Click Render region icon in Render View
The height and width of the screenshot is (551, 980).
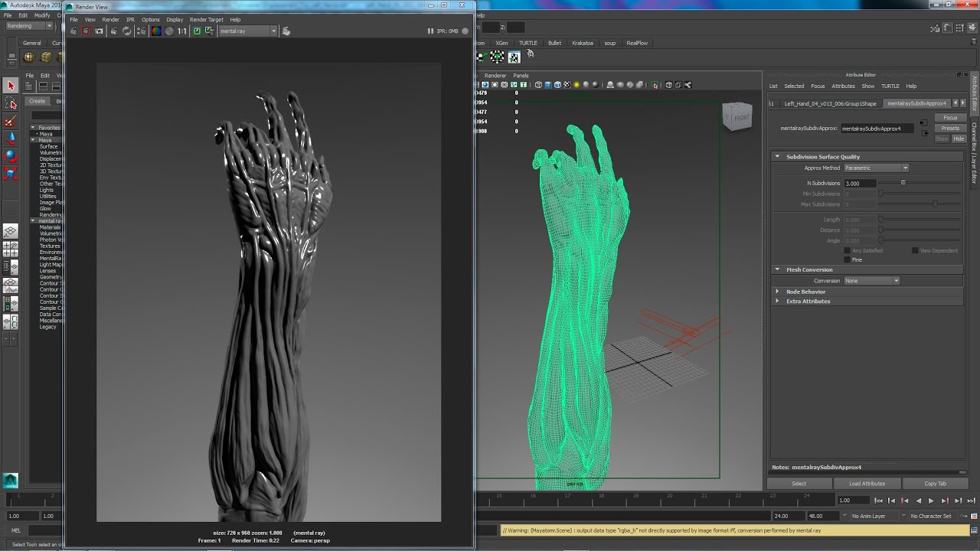tap(86, 31)
